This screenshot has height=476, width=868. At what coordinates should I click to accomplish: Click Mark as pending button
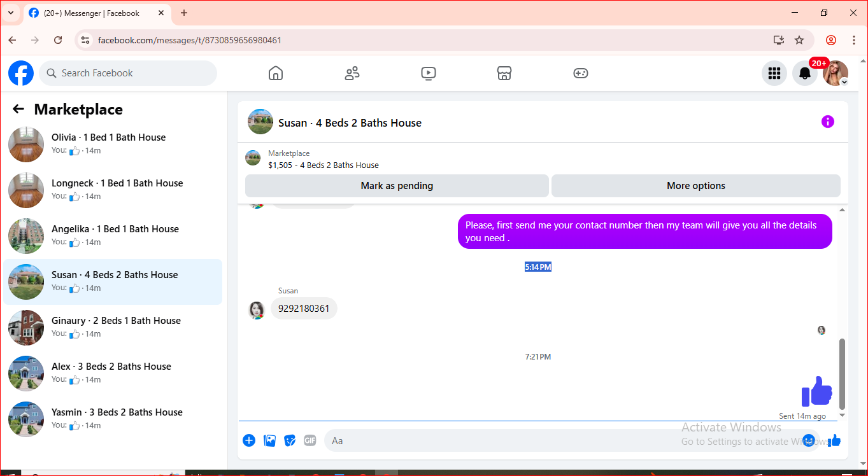397,186
